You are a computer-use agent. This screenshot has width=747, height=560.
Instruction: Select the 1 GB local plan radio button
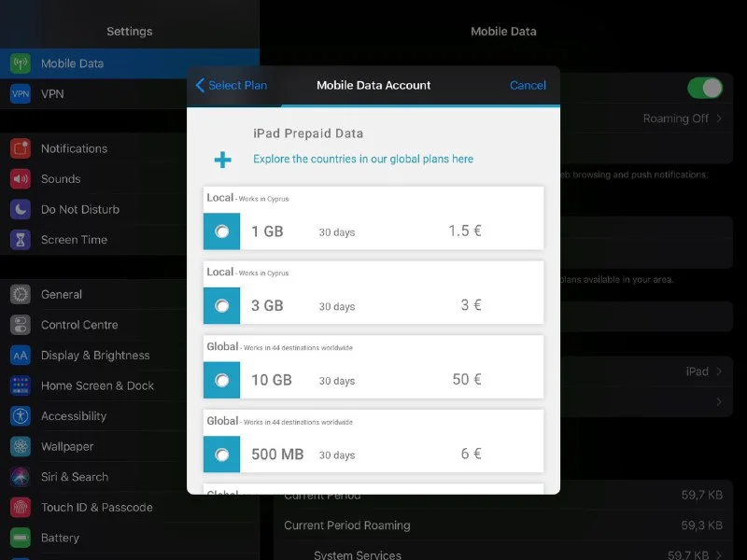point(222,231)
